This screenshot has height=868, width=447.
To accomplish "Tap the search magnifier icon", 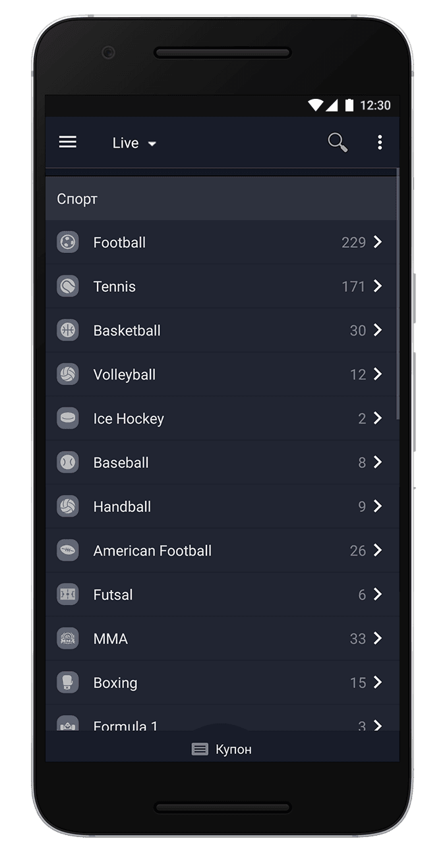I will click(338, 142).
